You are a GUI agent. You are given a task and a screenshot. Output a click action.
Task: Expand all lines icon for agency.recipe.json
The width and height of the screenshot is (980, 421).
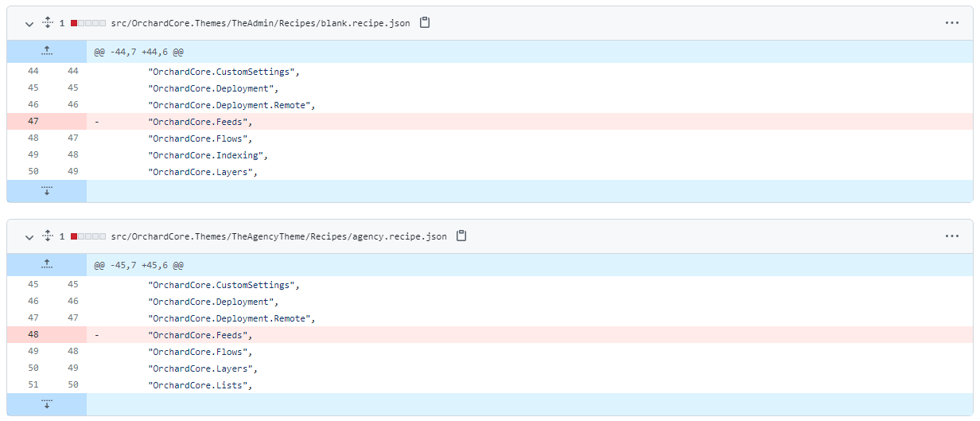[47, 236]
